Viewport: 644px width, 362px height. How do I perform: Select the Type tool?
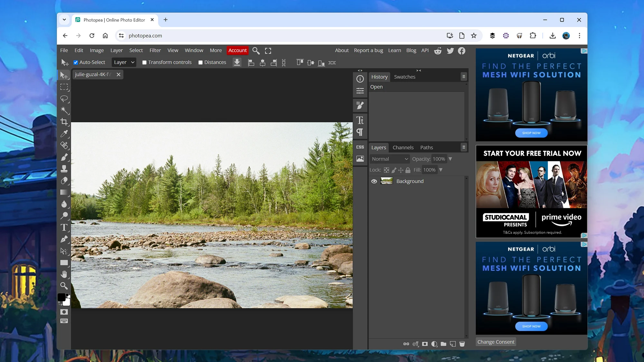pos(64,227)
